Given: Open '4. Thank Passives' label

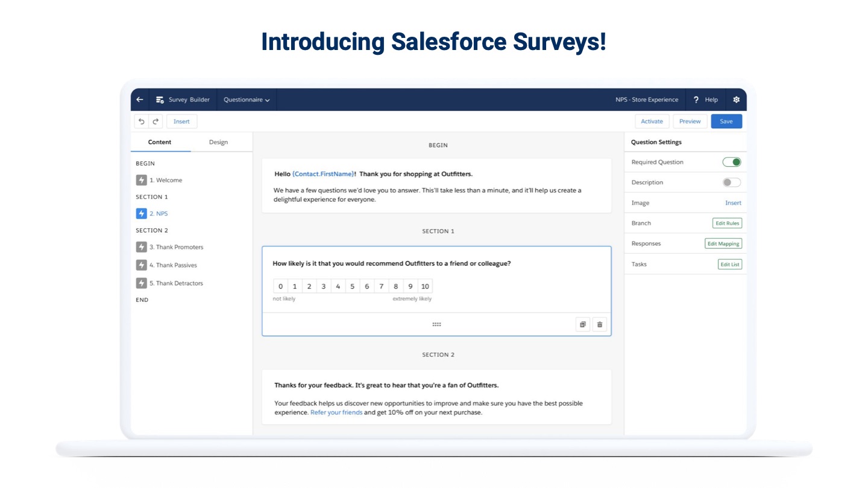Looking at the screenshot, I should coord(174,265).
